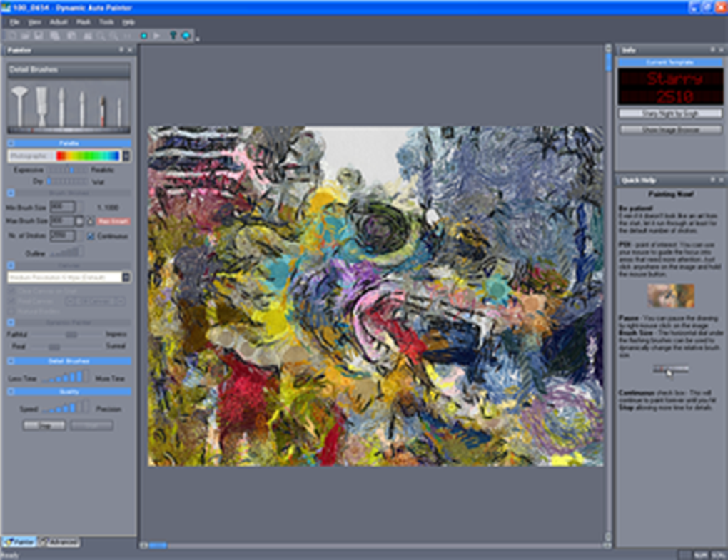The height and width of the screenshot is (560, 728).
Task: Open the File menu
Action: point(14,22)
